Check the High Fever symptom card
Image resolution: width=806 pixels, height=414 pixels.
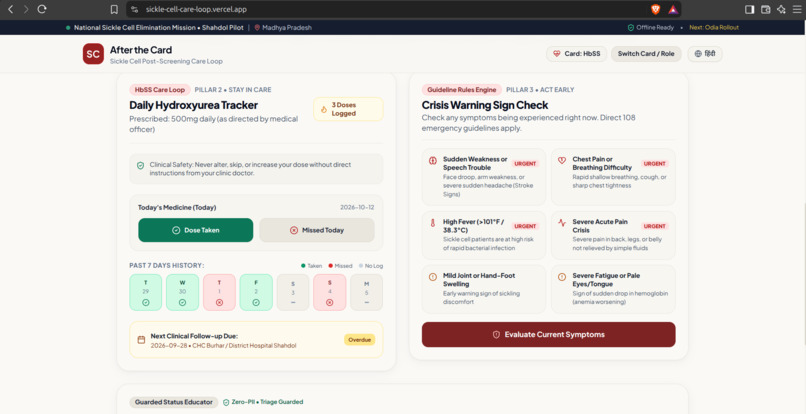pyautogui.click(x=484, y=235)
